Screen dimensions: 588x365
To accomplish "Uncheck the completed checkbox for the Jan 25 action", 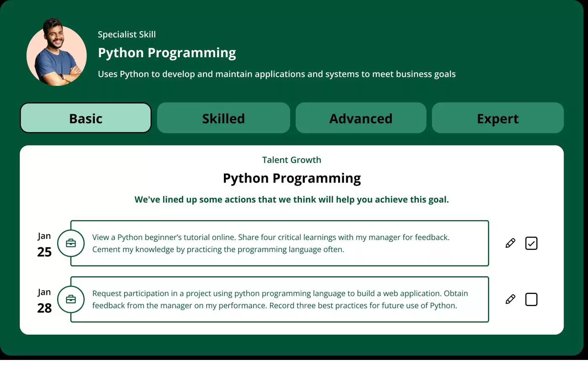I will pos(531,243).
